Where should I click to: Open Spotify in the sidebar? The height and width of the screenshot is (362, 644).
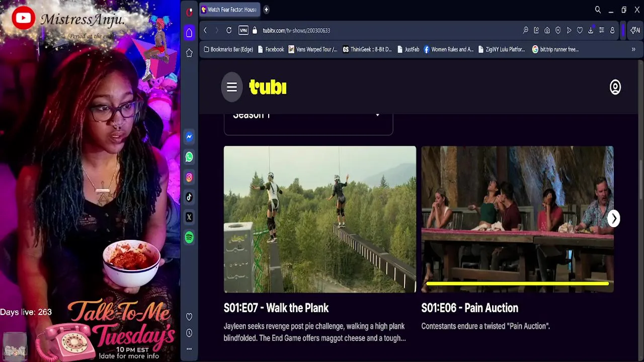tap(189, 237)
